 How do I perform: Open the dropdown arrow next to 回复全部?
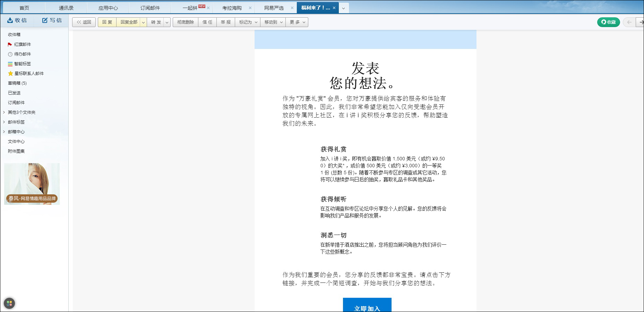[143, 22]
